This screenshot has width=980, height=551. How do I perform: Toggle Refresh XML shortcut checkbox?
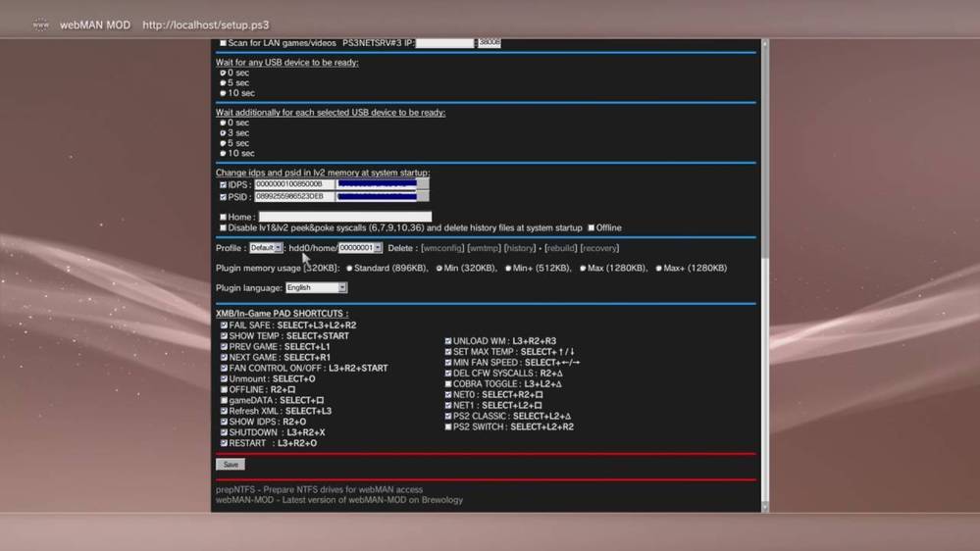pyautogui.click(x=224, y=411)
